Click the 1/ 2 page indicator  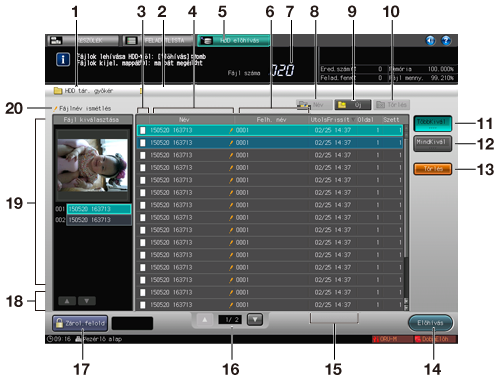pyautogui.click(x=230, y=319)
